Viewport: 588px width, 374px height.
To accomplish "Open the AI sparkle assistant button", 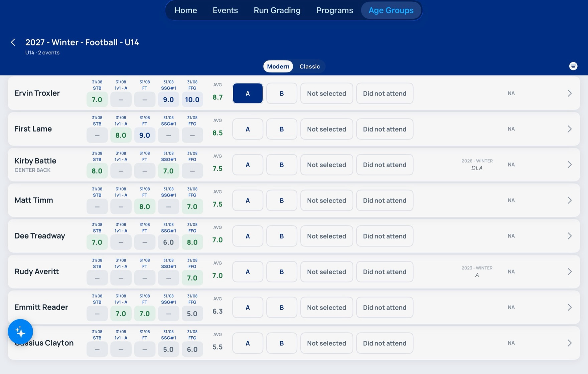I will pyautogui.click(x=20, y=332).
